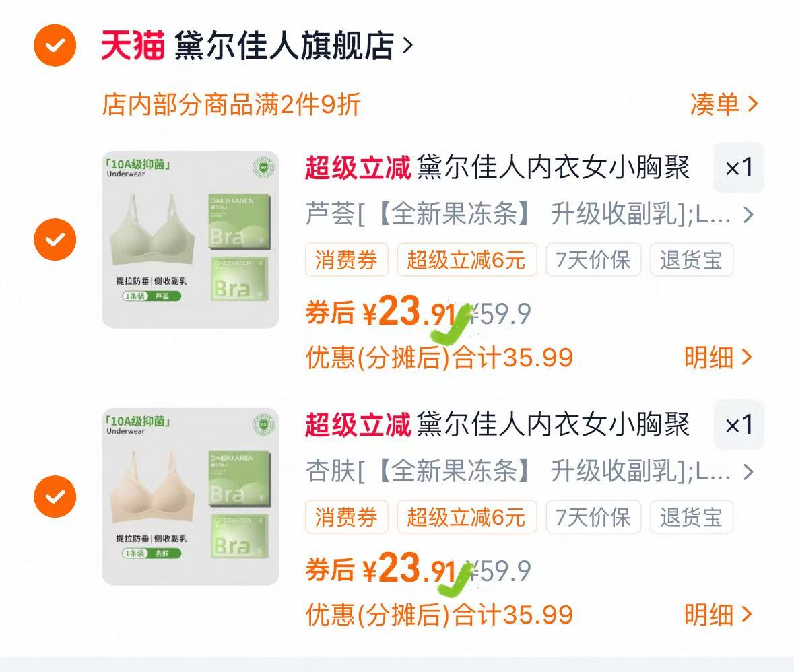Screen dimensions: 794x672
Task: Uncheck the 芦荟 product selection circle
Action: pyautogui.click(x=54, y=239)
